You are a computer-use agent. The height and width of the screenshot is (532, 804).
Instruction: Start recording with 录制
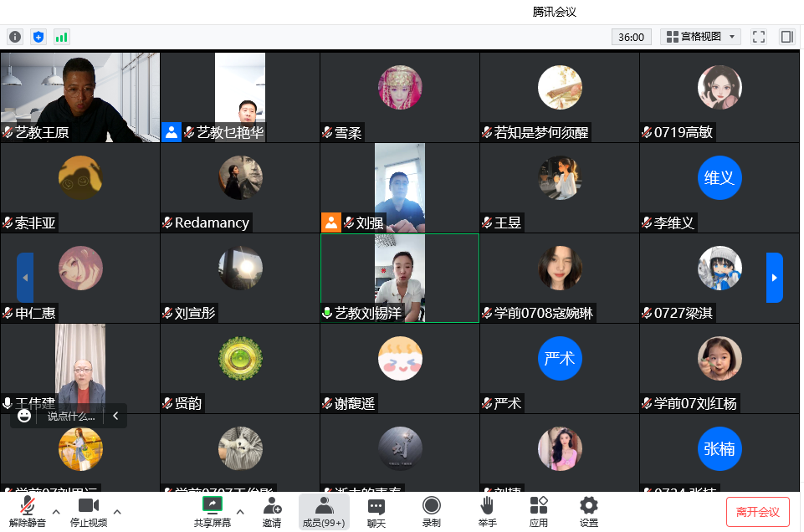[x=432, y=511]
